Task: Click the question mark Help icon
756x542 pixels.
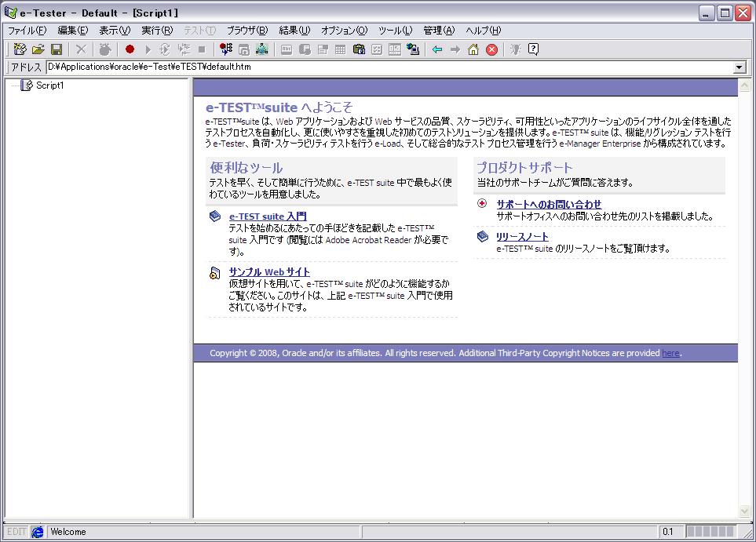Action: pyautogui.click(x=533, y=49)
